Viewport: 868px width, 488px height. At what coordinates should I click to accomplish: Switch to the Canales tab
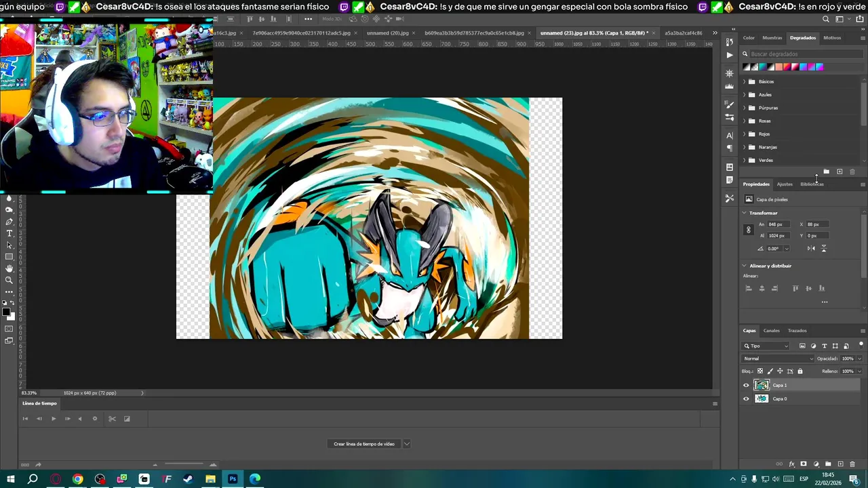pos(772,331)
